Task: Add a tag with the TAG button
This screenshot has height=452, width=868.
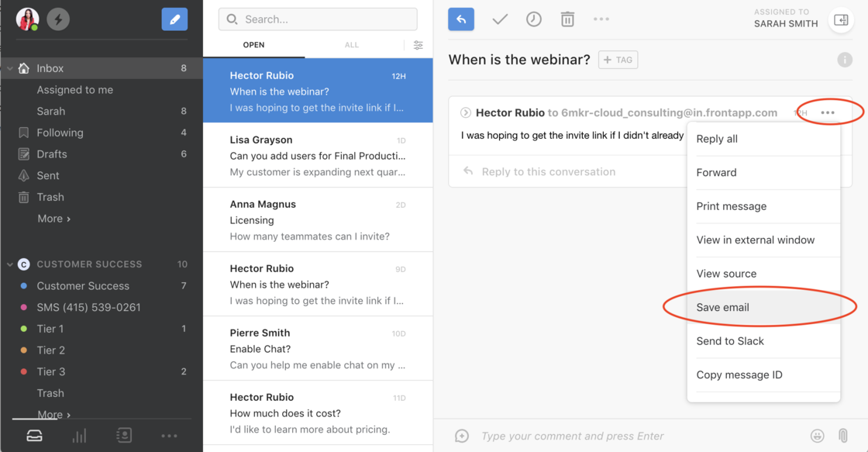Action: [618, 60]
